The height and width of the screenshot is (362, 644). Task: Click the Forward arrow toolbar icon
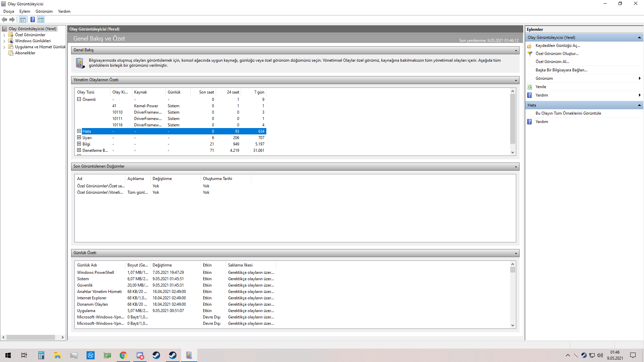click(12, 19)
